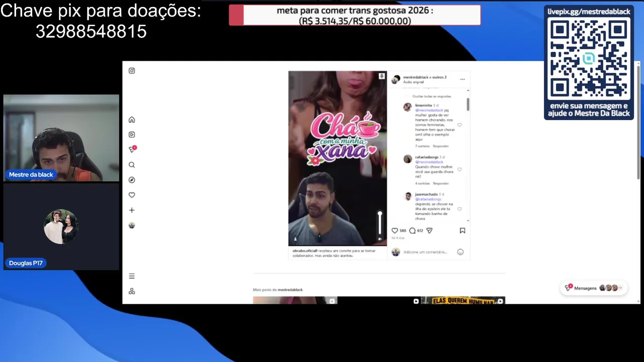Reply to rafaelasborgs's comment via Responder
The width and height of the screenshot is (644, 362).
[x=441, y=184]
